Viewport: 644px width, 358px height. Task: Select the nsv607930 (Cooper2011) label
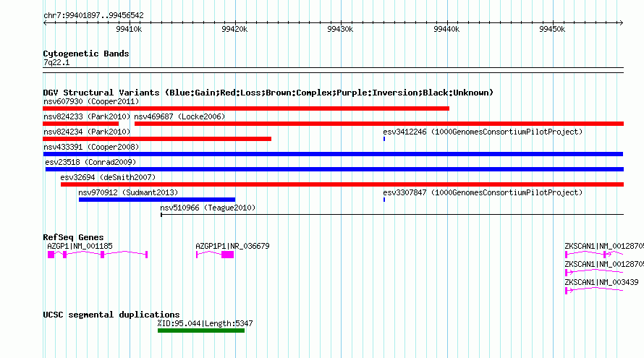coord(91,101)
